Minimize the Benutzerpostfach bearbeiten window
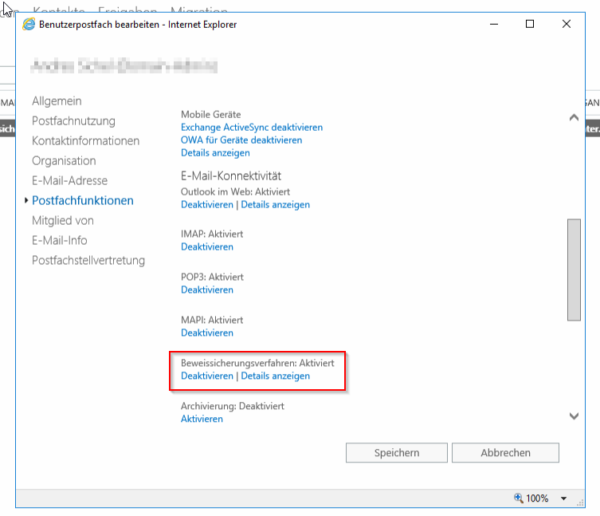Screen dimensions: 600x516 click(x=494, y=24)
